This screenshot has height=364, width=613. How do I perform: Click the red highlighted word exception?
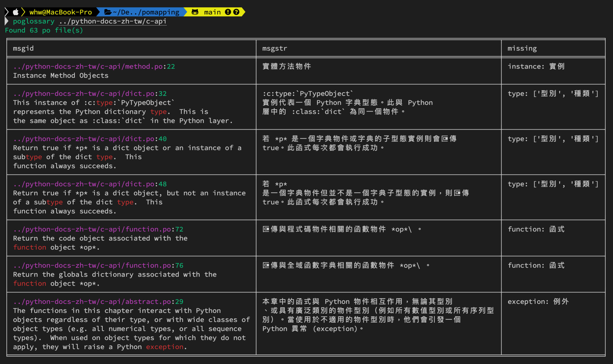tap(165, 347)
